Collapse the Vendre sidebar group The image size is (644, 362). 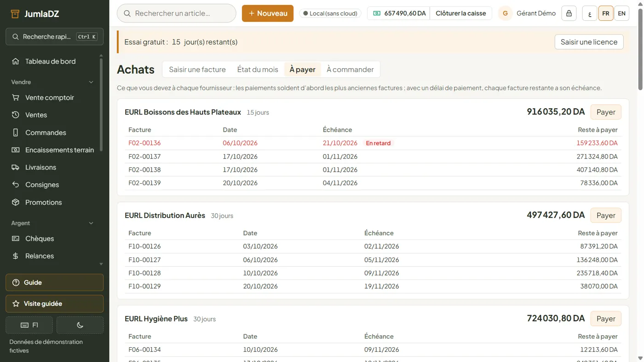53,82
